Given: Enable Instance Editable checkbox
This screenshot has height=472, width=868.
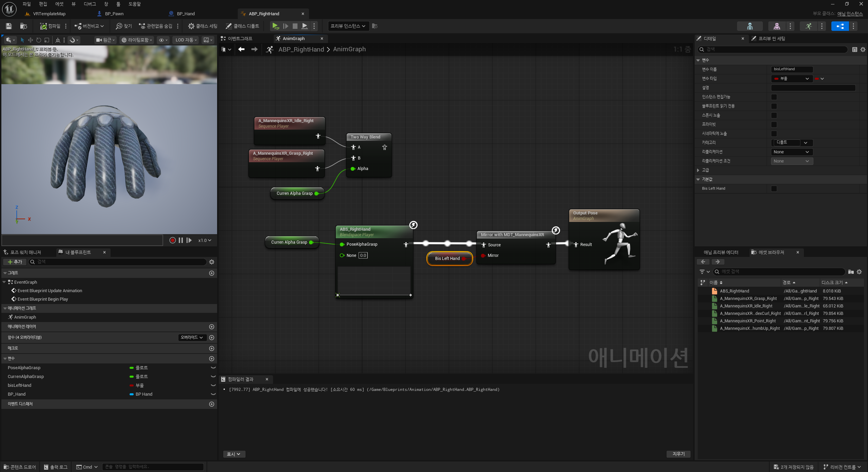Looking at the screenshot, I should [x=774, y=97].
